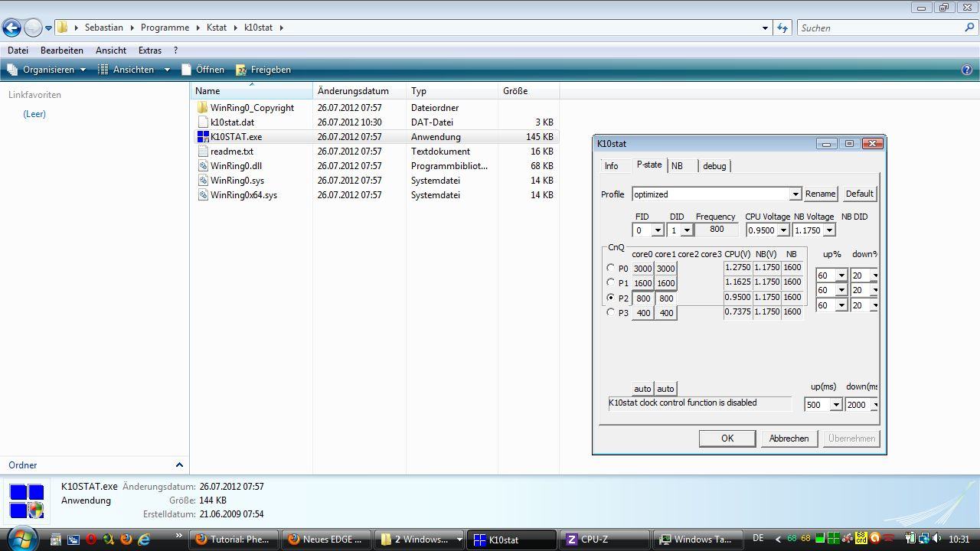
Task: Launch Opera from quick launch
Action: pos(91,540)
